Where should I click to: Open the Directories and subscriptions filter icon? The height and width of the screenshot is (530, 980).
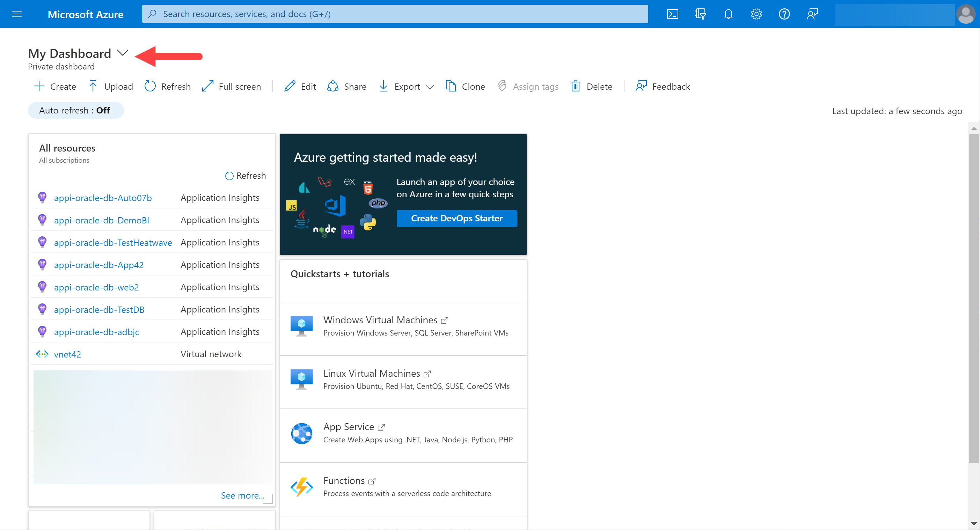[x=700, y=14]
